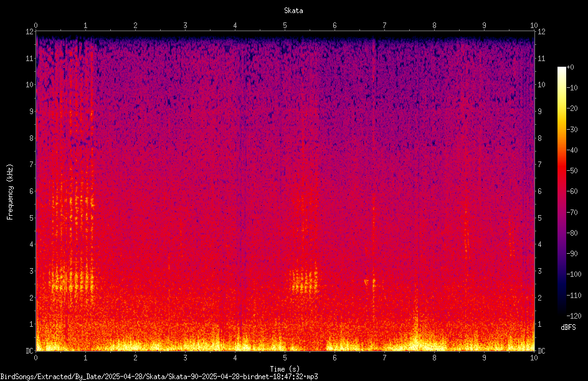The height and width of the screenshot is (381, 588).
Task: Click the Frequency (kHz) axis label
Action: click(10, 192)
